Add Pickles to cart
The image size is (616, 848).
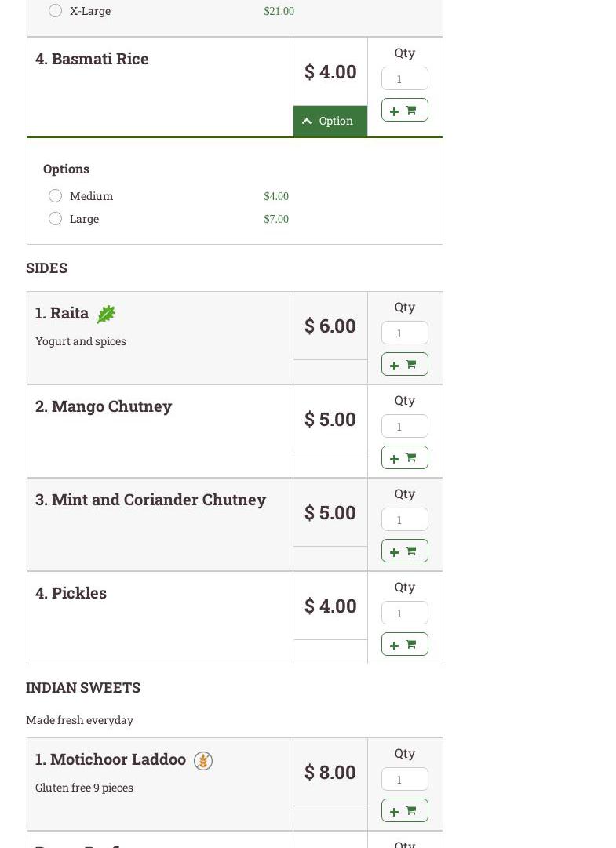404,644
